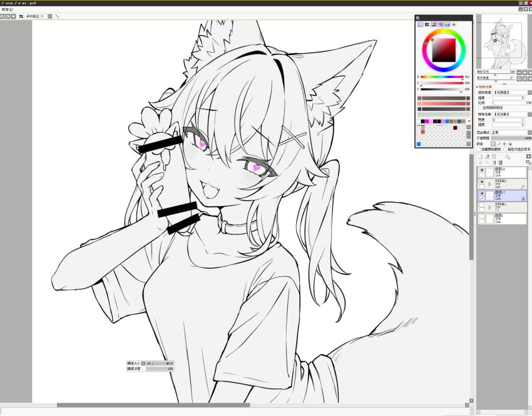Show layer 图层1 via its visibility box

click(x=481, y=217)
